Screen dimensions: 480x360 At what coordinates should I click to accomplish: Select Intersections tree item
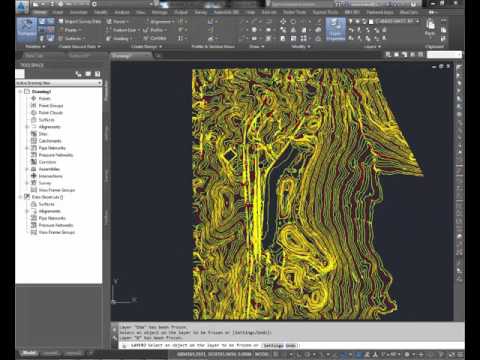(51, 176)
